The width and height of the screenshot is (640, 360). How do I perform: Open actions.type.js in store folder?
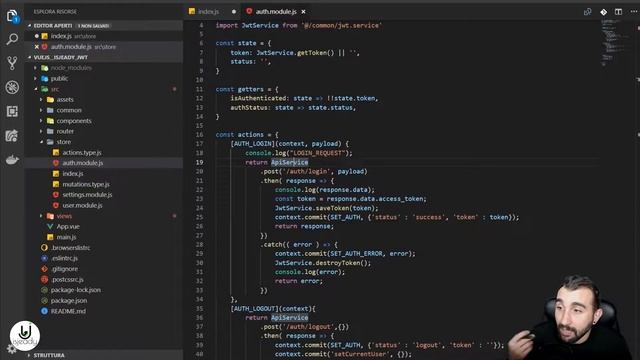[82, 153]
